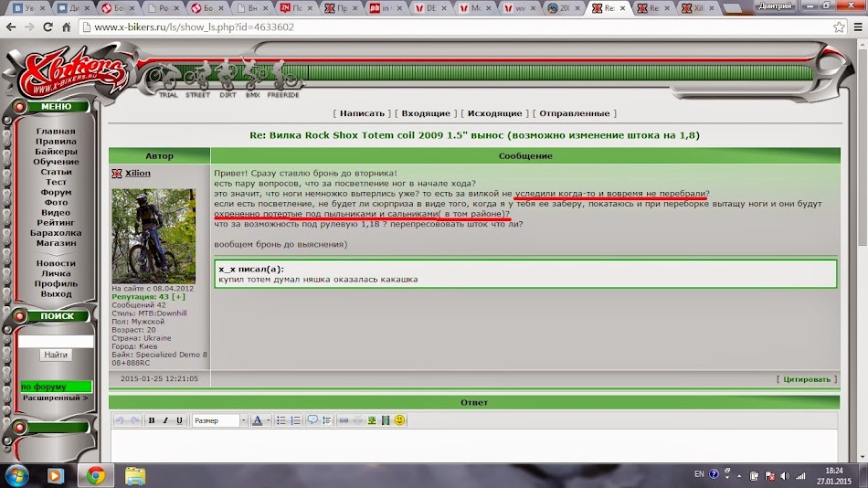
Task: Click the volume speaker tray icon
Action: [x=785, y=476]
